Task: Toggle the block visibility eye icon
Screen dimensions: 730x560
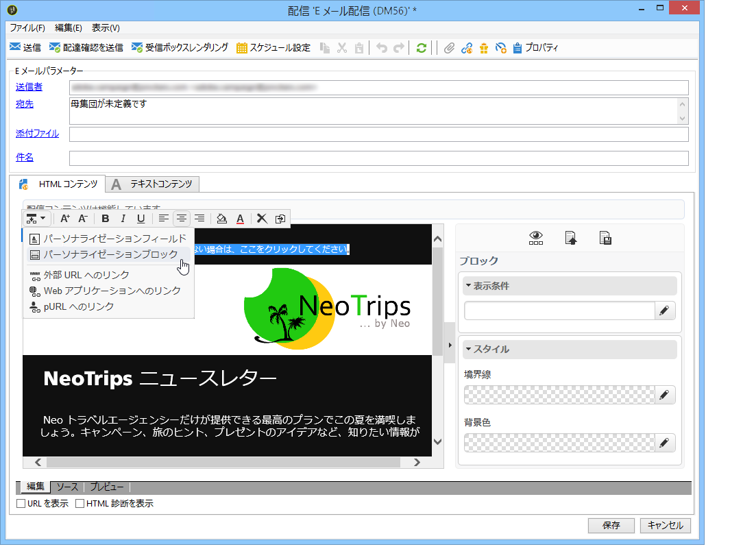Action: click(536, 238)
